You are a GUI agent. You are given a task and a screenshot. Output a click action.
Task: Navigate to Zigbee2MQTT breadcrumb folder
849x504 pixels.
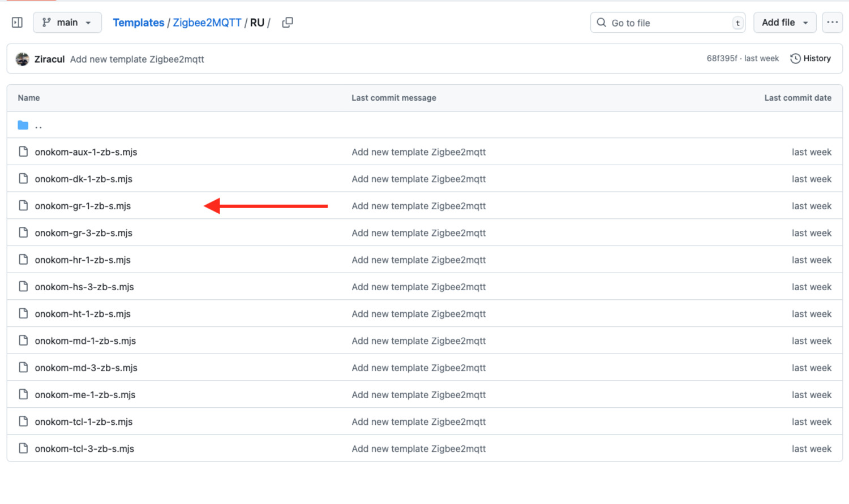207,23
